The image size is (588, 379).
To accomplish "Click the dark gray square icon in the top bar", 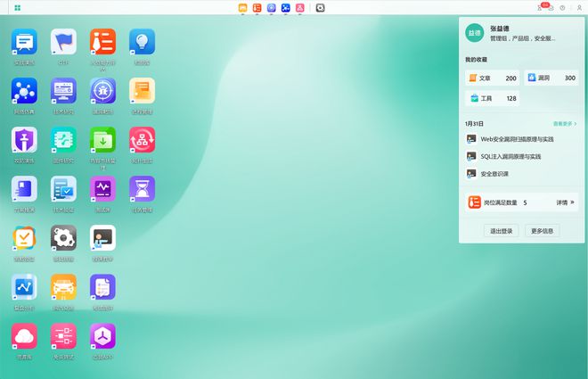I will pyautogui.click(x=320, y=8).
